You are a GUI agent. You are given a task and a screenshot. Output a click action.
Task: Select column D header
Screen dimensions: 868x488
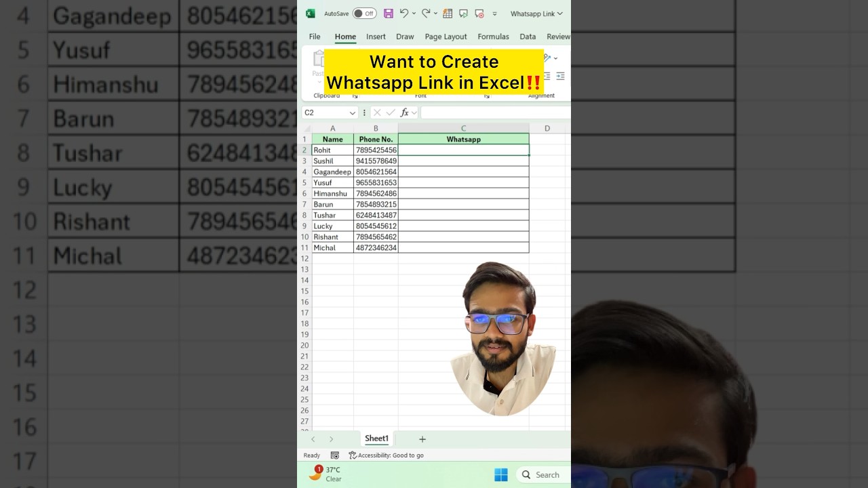click(x=547, y=128)
